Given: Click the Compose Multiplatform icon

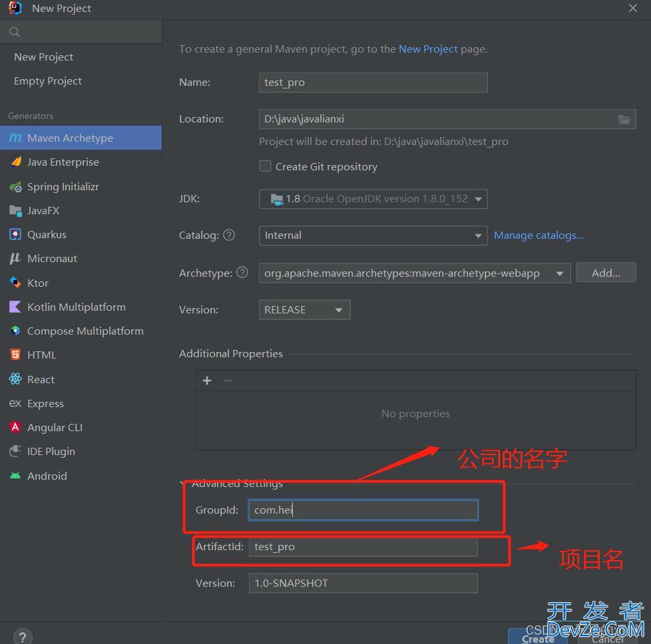Looking at the screenshot, I should point(15,331).
